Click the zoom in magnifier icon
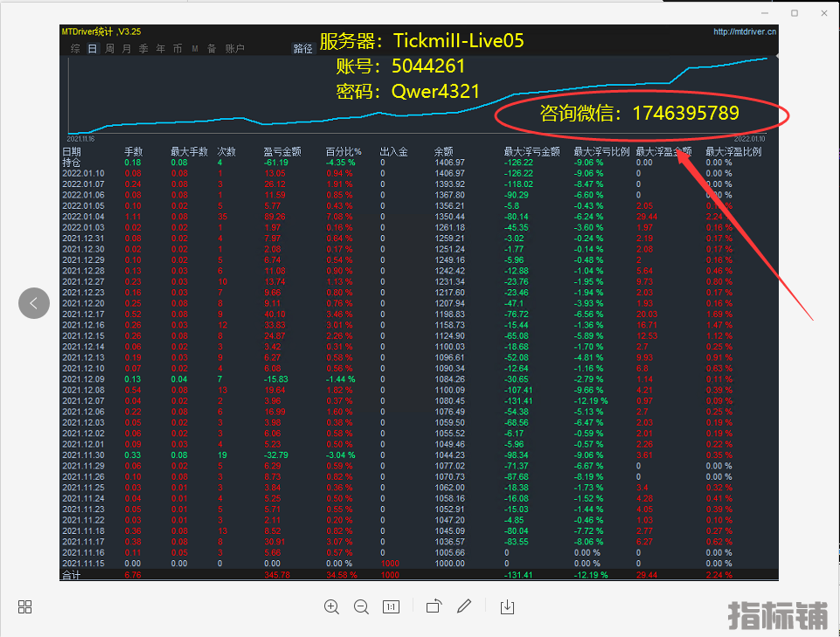 point(331,606)
